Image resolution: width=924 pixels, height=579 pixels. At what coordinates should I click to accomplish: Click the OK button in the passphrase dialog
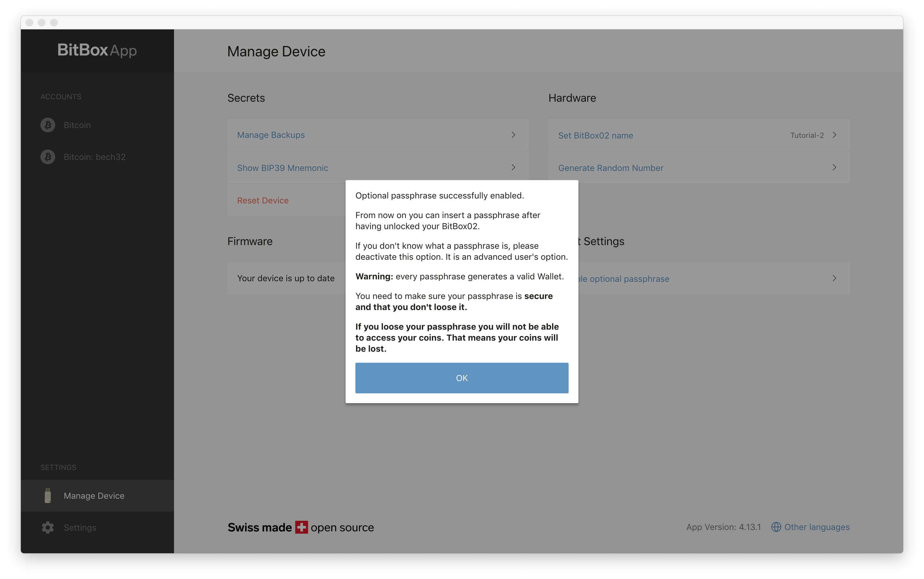[x=461, y=377]
